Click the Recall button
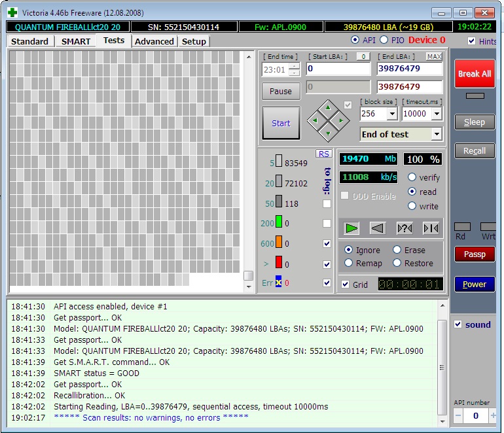504x433 pixels. pos(475,150)
